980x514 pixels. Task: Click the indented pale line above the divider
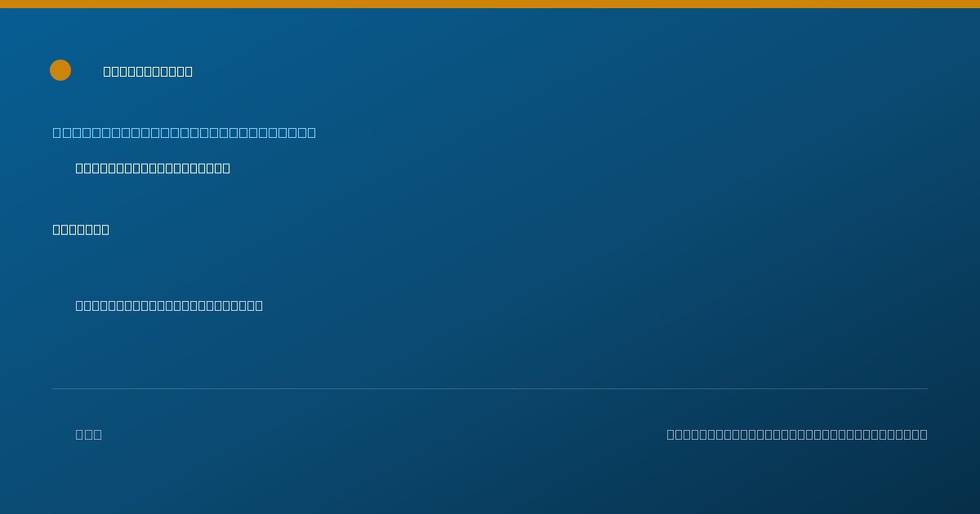pyautogui.click(x=169, y=305)
